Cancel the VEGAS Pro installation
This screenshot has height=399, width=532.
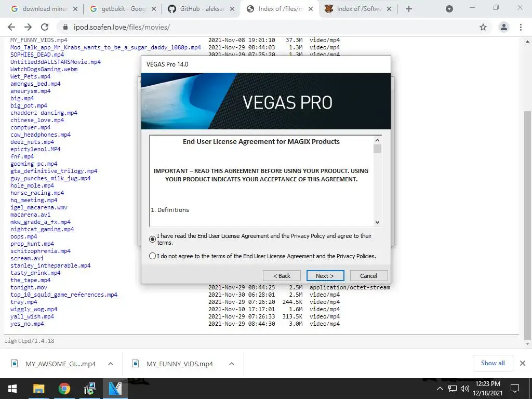(368, 276)
